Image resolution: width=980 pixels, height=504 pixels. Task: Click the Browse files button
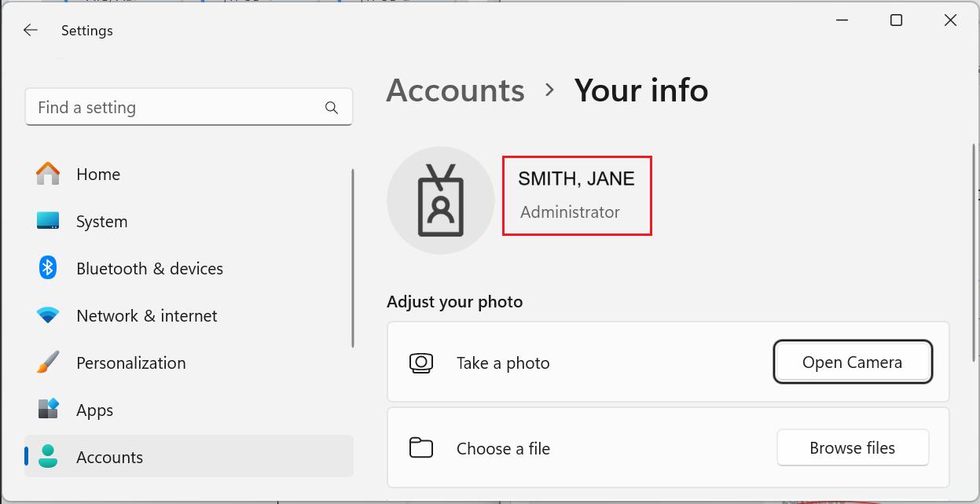(x=852, y=448)
